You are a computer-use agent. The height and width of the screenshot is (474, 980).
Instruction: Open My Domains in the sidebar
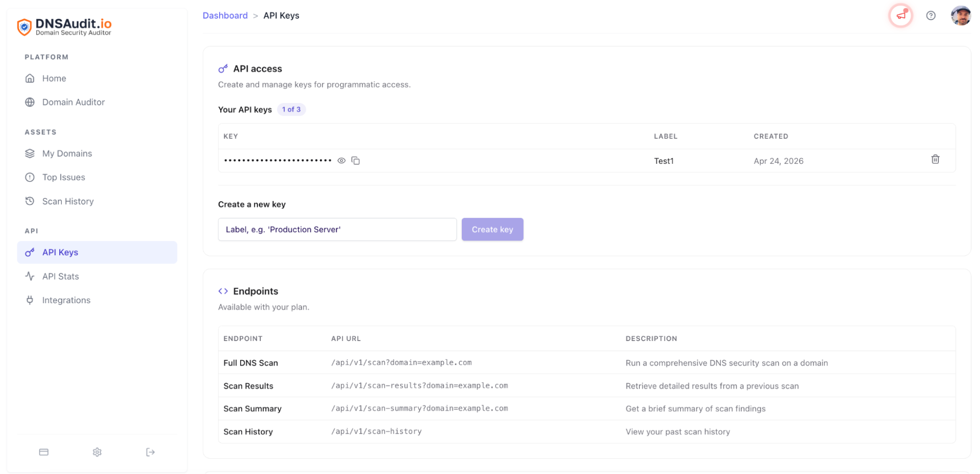97,154
